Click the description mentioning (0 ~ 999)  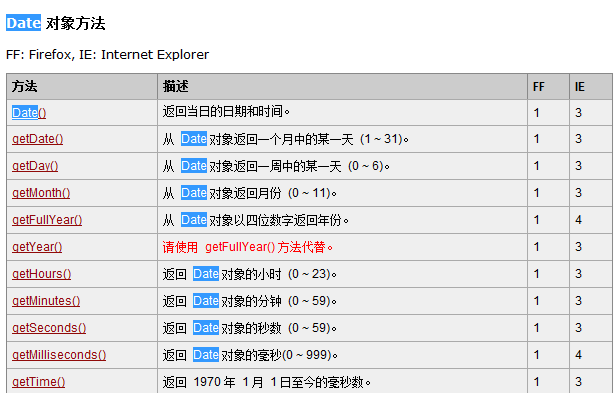[x=250, y=355]
